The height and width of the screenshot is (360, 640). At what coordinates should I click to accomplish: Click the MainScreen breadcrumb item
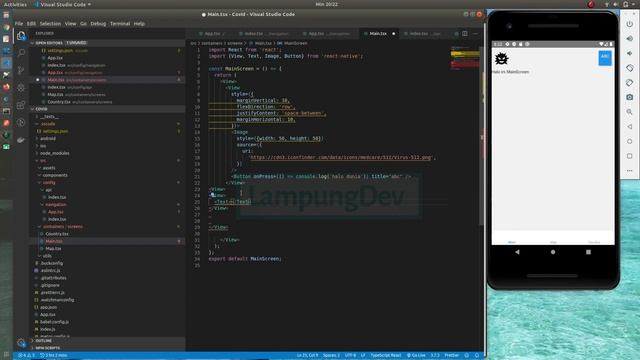pos(295,43)
